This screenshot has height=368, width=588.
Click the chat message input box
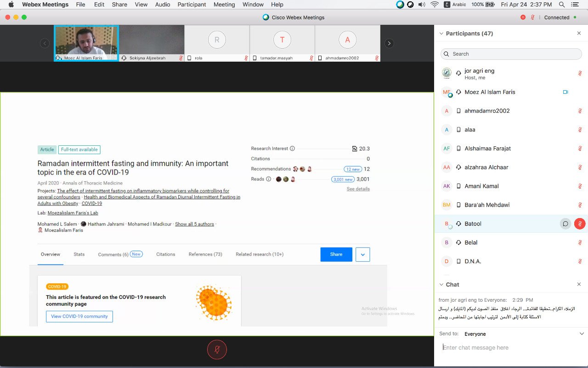click(x=510, y=348)
